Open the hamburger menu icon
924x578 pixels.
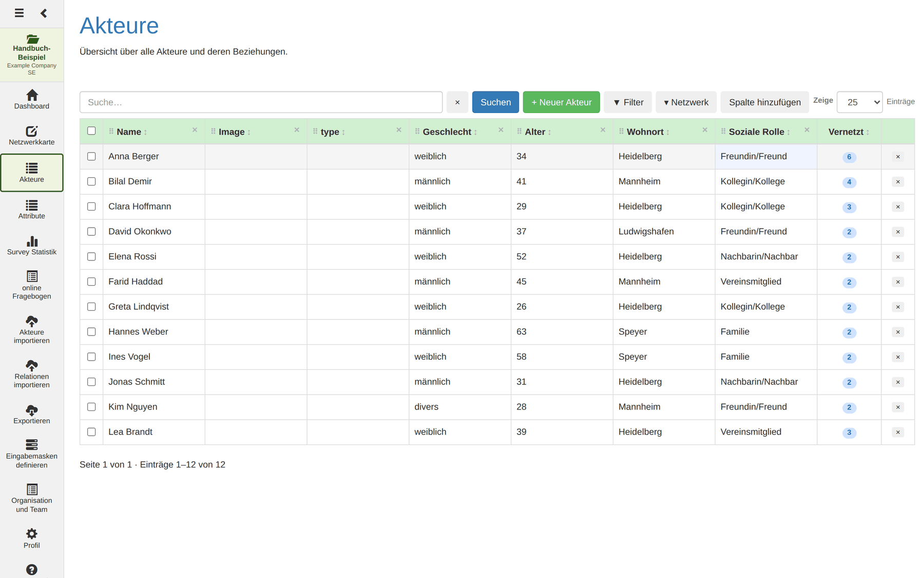click(x=19, y=13)
